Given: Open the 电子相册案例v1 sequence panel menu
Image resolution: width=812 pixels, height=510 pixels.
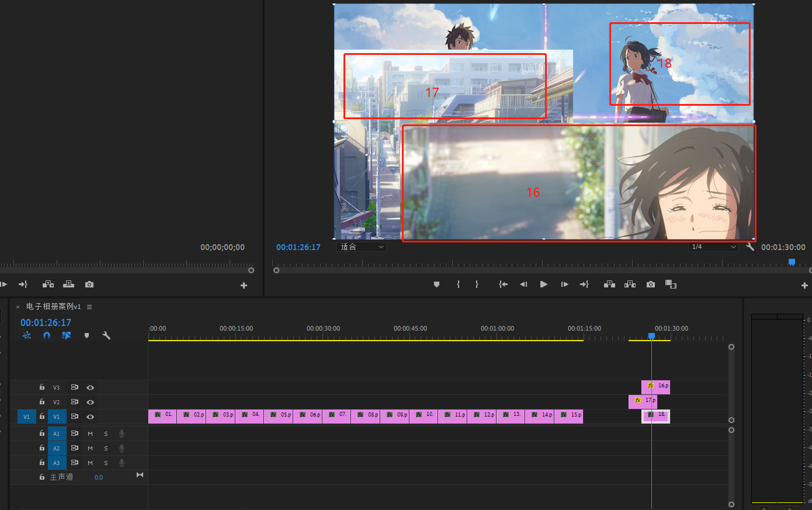Looking at the screenshot, I should click(89, 307).
